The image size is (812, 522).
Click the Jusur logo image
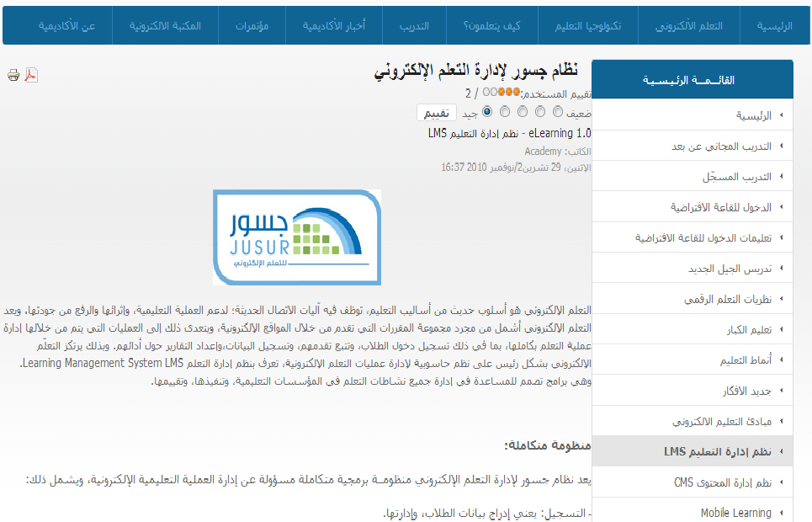(297, 237)
